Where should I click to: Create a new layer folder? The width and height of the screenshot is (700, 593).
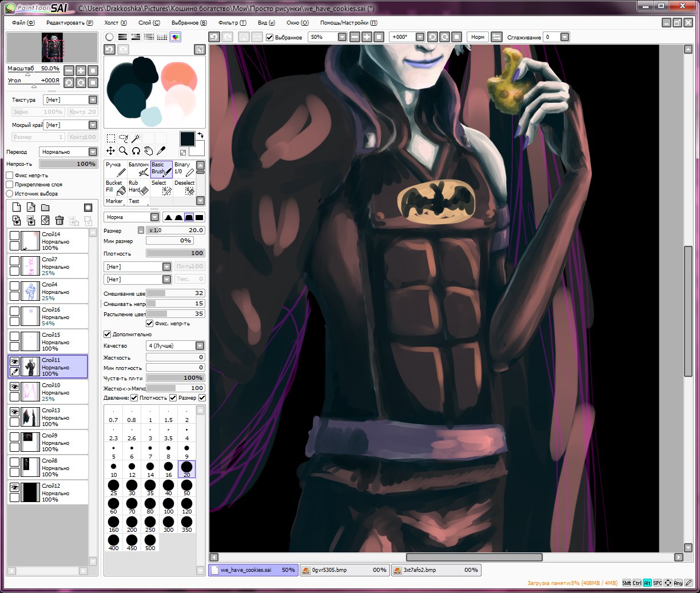point(45,207)
